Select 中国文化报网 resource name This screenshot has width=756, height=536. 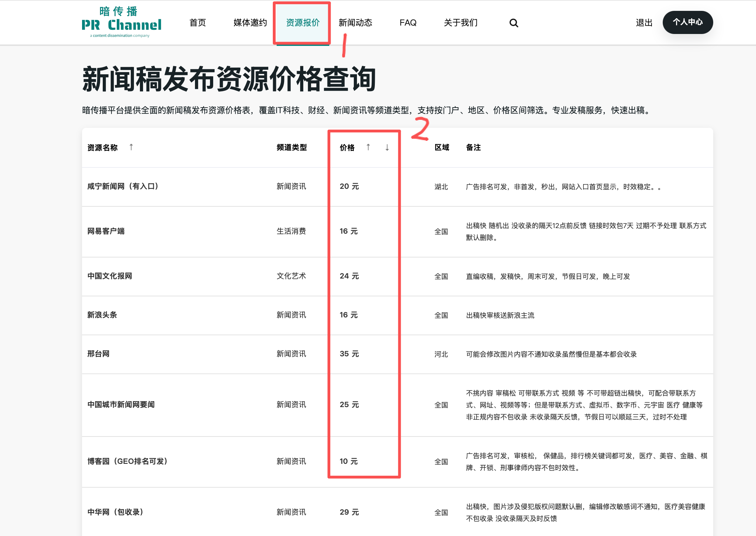pos(110,276)
